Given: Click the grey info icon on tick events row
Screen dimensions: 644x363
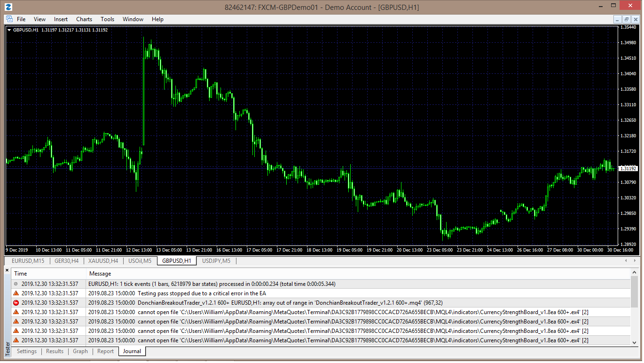Looking at the screenshot, I should pos(16,284).
